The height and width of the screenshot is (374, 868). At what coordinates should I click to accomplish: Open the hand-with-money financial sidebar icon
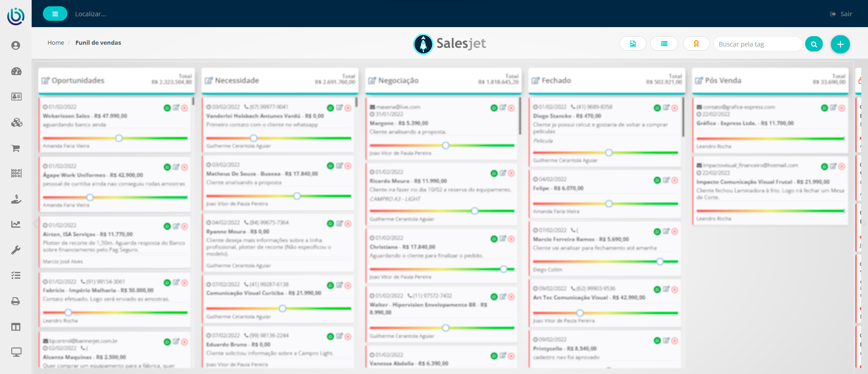16,199
